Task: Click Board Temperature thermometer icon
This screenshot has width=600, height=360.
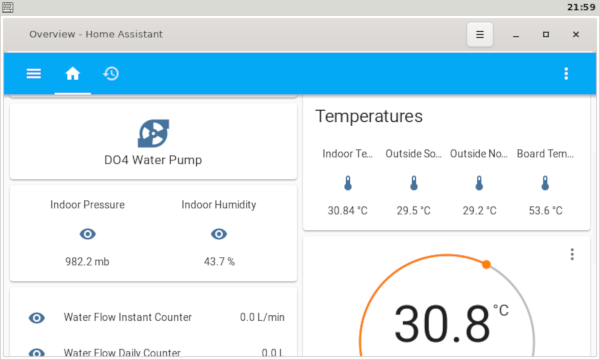Action: point(545,183)
